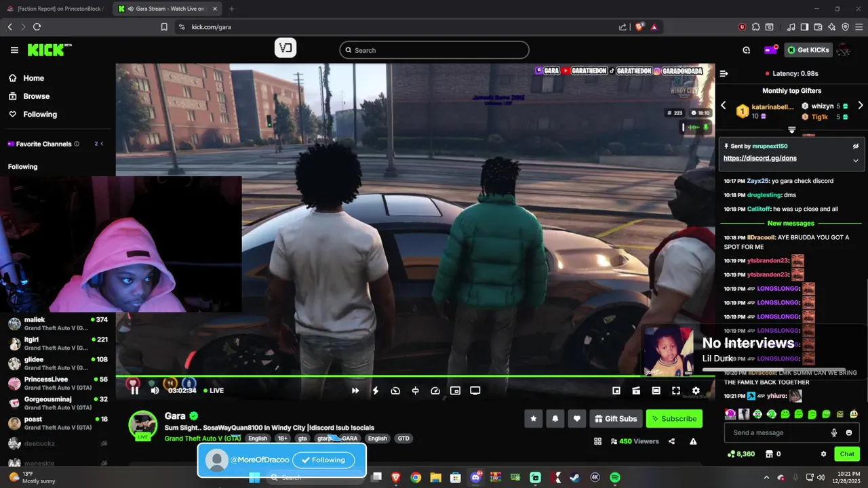Collapse the chat panel arrow
The image size is (868, 488).
pyautogui.click(x=724, y=73)
